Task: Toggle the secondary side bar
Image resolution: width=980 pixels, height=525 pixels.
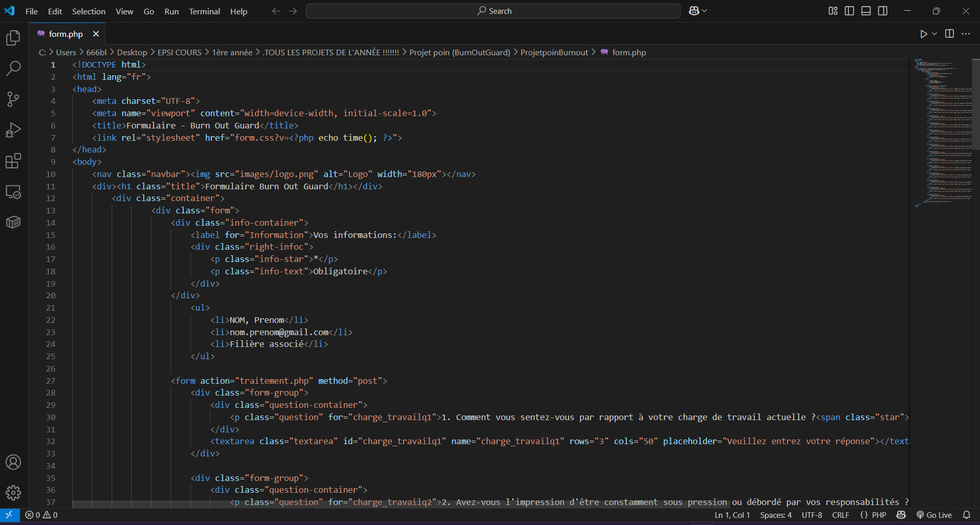Action: (x=883, y=11)
